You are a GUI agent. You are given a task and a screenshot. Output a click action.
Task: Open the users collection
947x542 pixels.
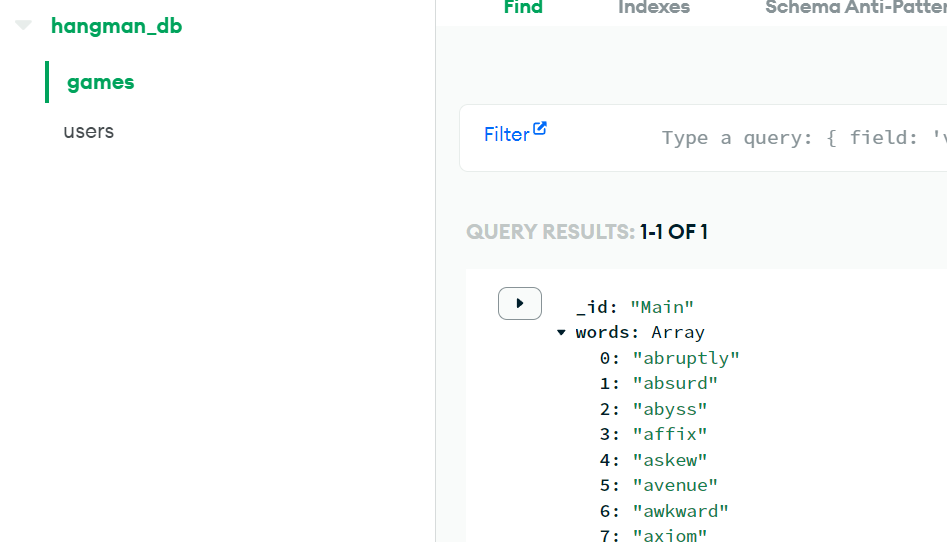(88, 131)
